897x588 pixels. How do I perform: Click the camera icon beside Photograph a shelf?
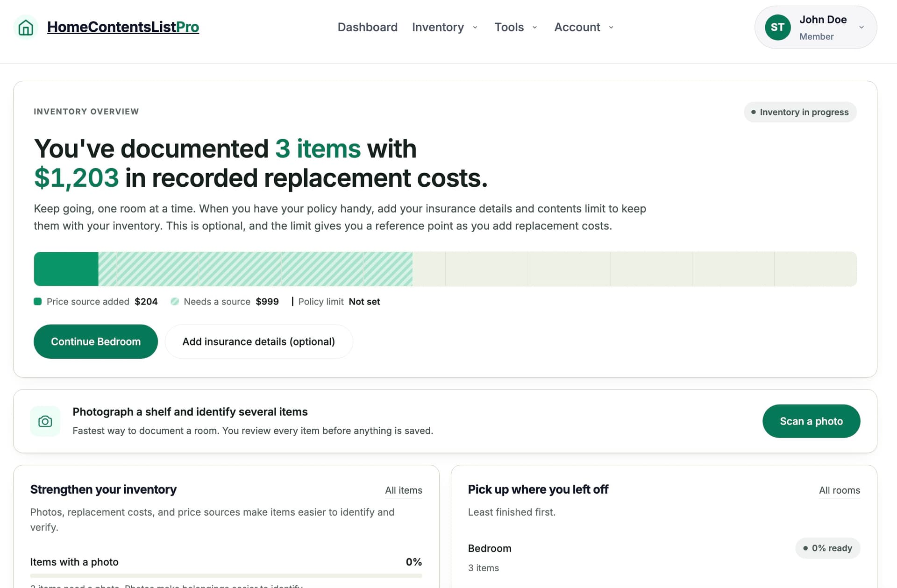(x=45, y=421)
